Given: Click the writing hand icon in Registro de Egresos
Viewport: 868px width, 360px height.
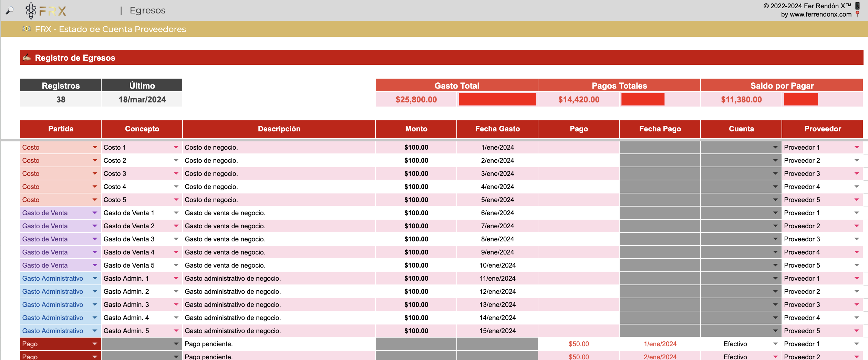Looking at the screenshot, I should [27, 58].
